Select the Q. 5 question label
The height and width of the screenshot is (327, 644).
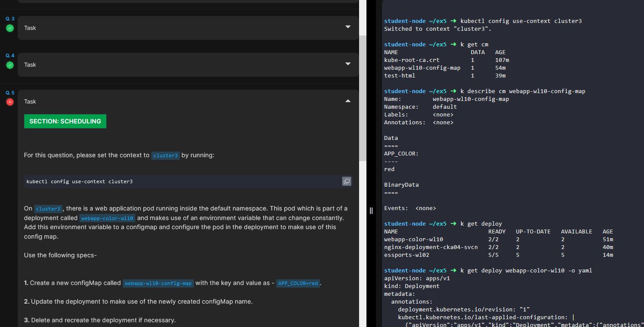[x=10, y=93]
